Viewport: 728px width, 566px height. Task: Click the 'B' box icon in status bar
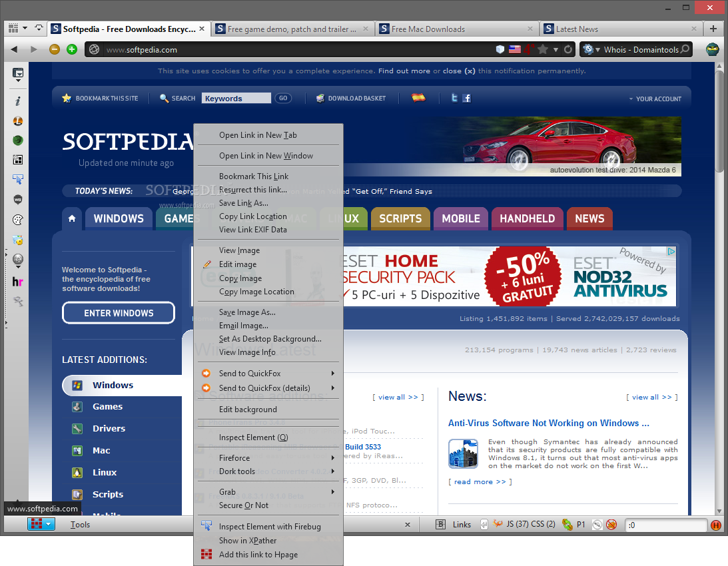tap(441, 524)
